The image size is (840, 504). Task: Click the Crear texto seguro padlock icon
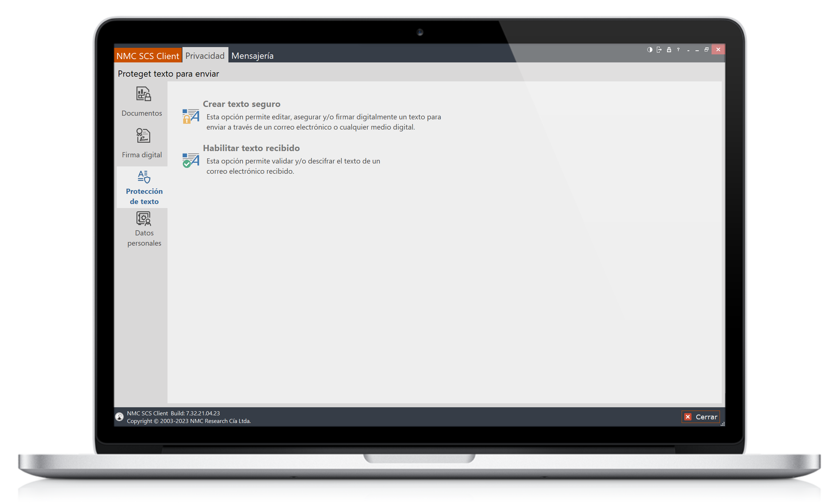[191, 116]
